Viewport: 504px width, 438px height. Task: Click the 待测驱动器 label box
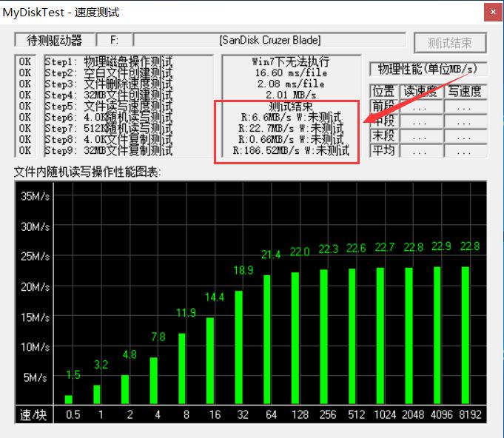point(55,40)
